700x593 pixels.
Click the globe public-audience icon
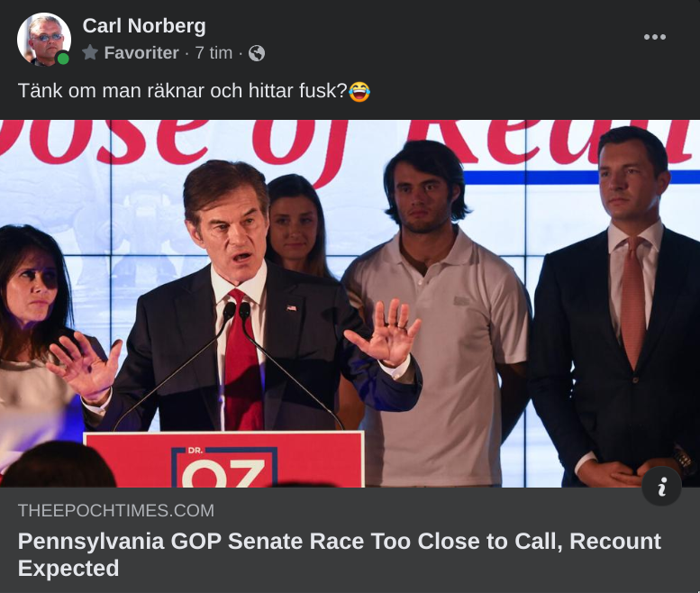pos(257,53)
